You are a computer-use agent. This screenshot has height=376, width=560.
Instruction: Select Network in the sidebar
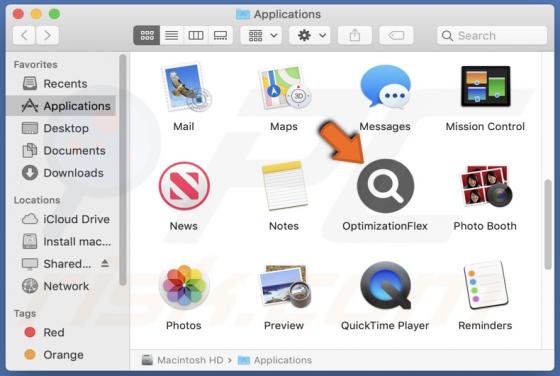click(61, 286)
